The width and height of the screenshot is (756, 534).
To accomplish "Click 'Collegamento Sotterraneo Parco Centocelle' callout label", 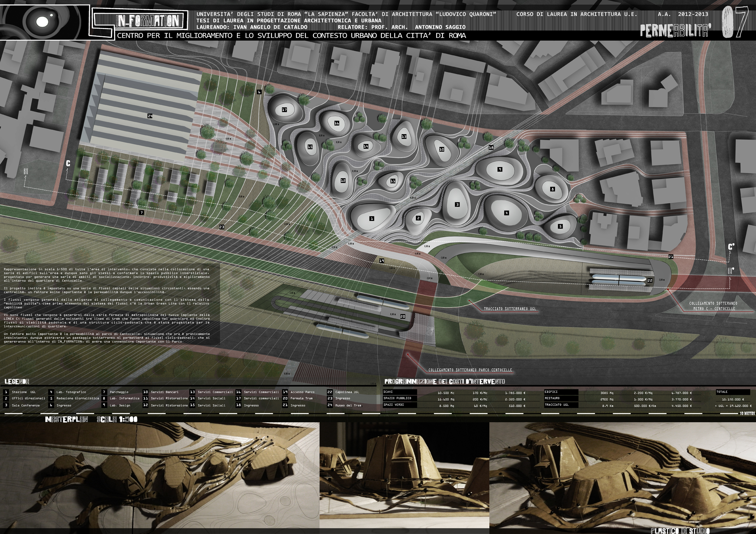I will (470, 370).
